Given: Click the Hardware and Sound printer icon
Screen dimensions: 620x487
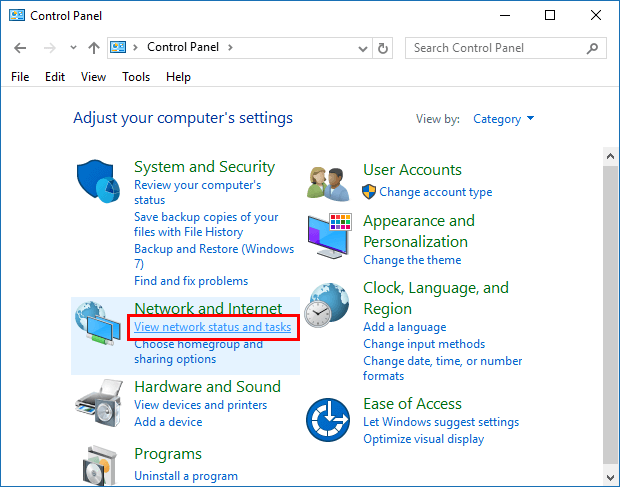Looking at the screenshot, I should (x=99, y=402).
